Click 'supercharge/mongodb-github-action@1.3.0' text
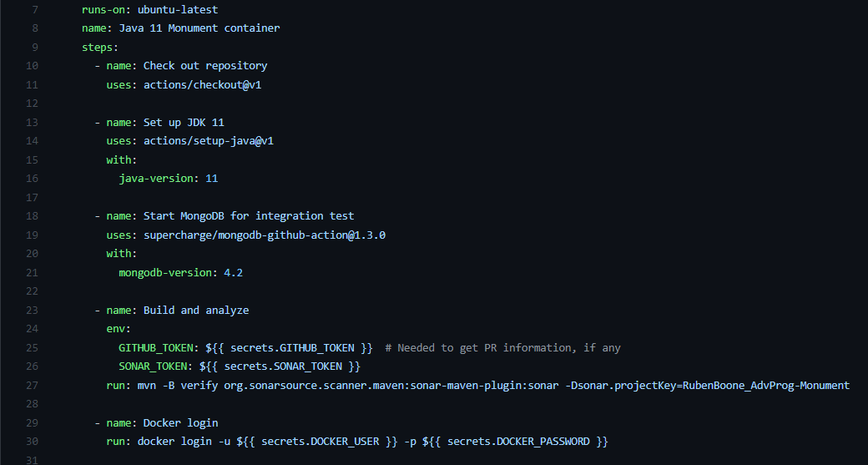The height and width of the screenshot is (465, 868). pyautogui.click(x=264, y=235)
